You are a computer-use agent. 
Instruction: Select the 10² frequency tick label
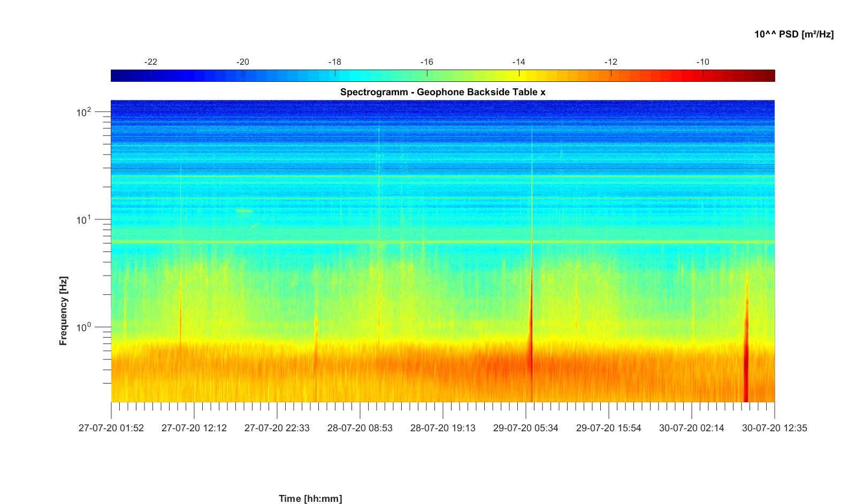click(83, 112)
